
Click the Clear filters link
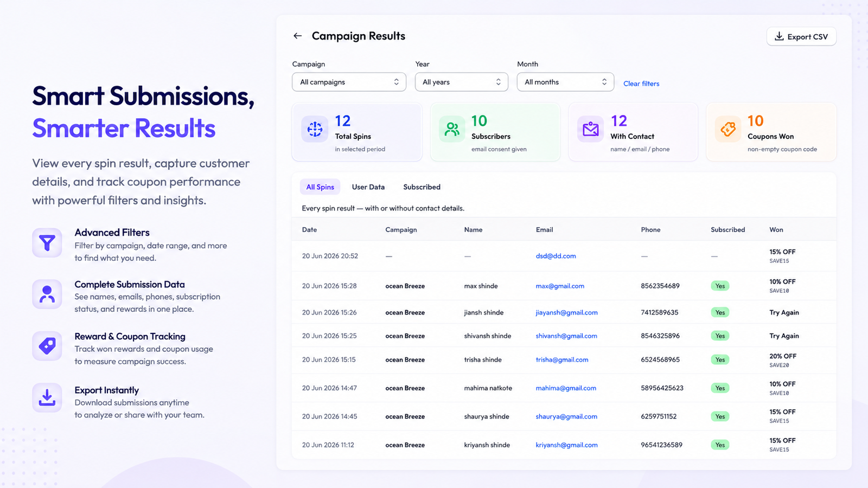(x=641, y=84)
